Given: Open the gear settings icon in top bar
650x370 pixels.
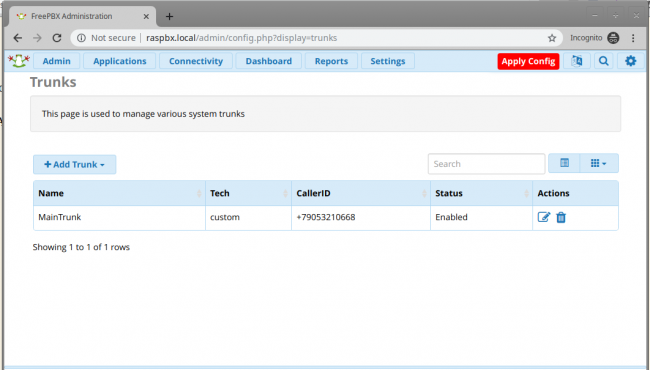Looking at the screenshot, I should [631, 61].
